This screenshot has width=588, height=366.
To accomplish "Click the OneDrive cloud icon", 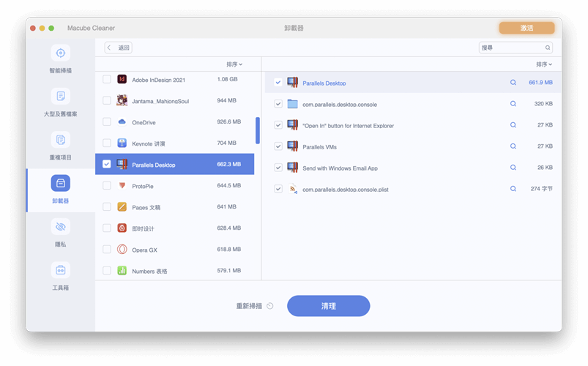I will click(122, 122).
